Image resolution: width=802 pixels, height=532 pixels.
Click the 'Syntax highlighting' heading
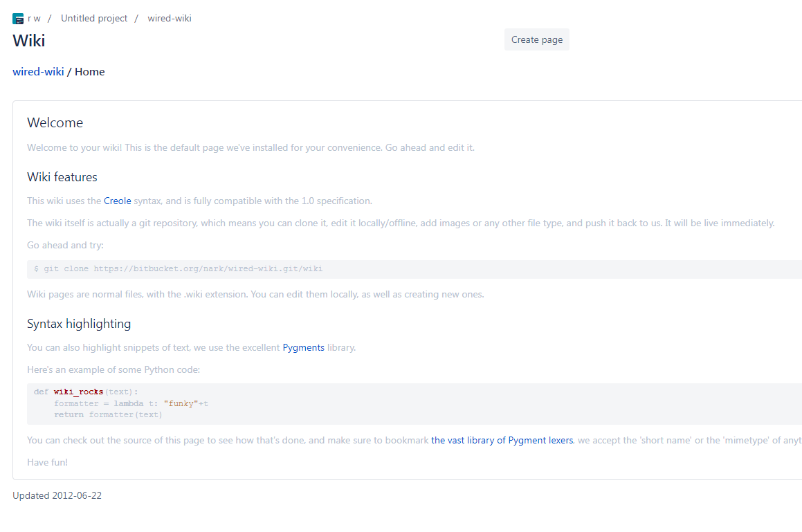pyautogui.click(x=79, y=324)
